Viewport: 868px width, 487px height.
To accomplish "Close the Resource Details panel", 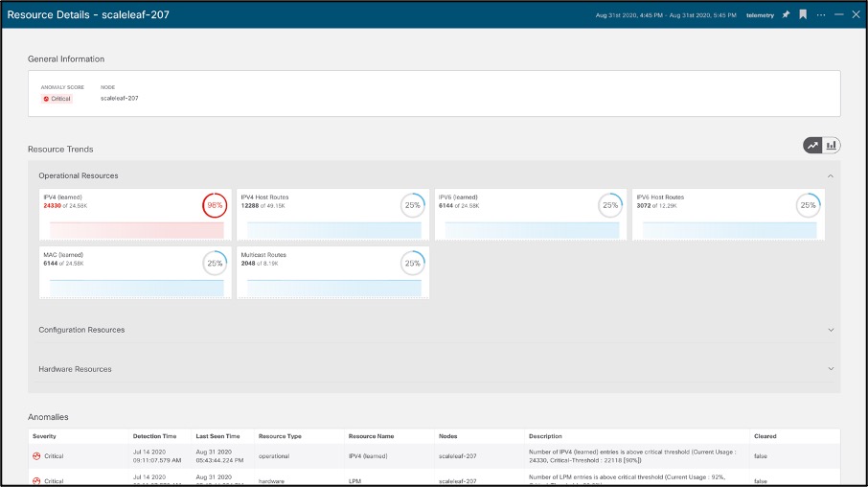I will pyautogui.click(x=856, y=14).
